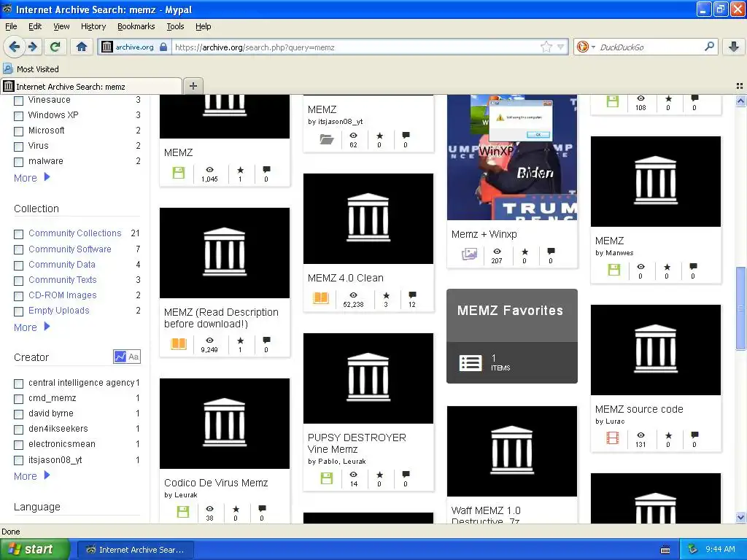Viewport: 747px width, 560px height.
Task: Click the software floppy icon under MEMZ 1,045 views
Action: (178, 173)
